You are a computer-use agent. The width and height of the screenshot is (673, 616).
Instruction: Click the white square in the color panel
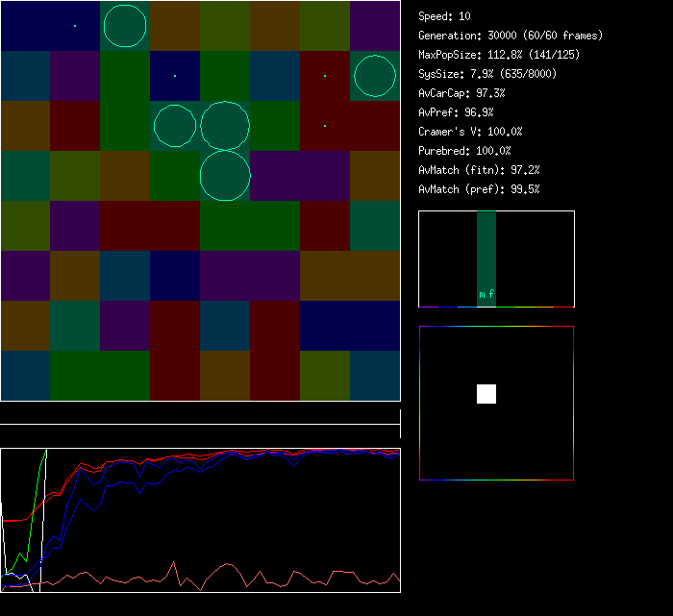point(486,394)
